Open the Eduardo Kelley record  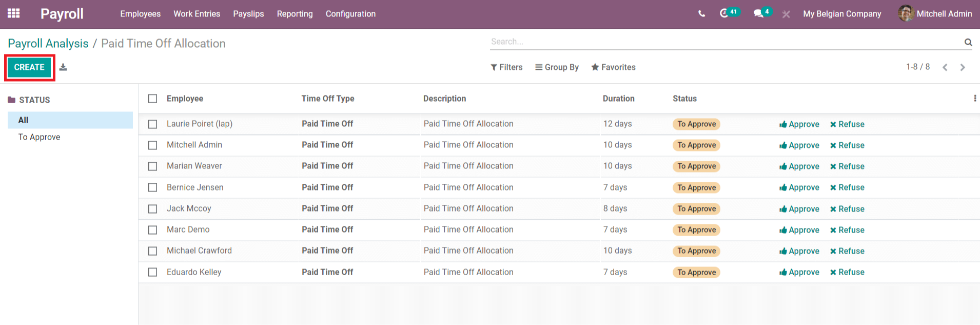click(x=194, y=272)
